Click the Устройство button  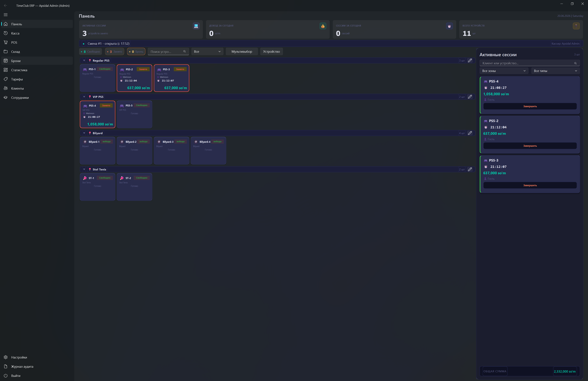point(271,52)
